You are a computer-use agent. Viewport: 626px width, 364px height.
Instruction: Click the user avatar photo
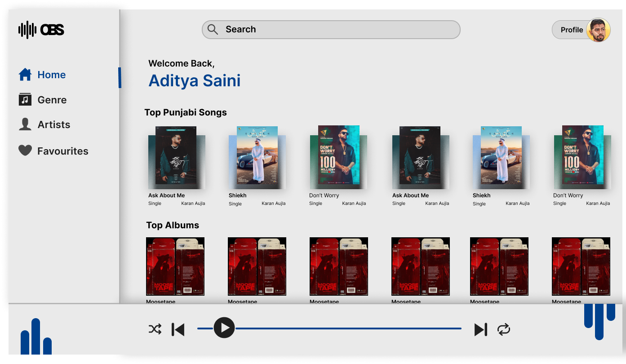click(x=599, y=30)
